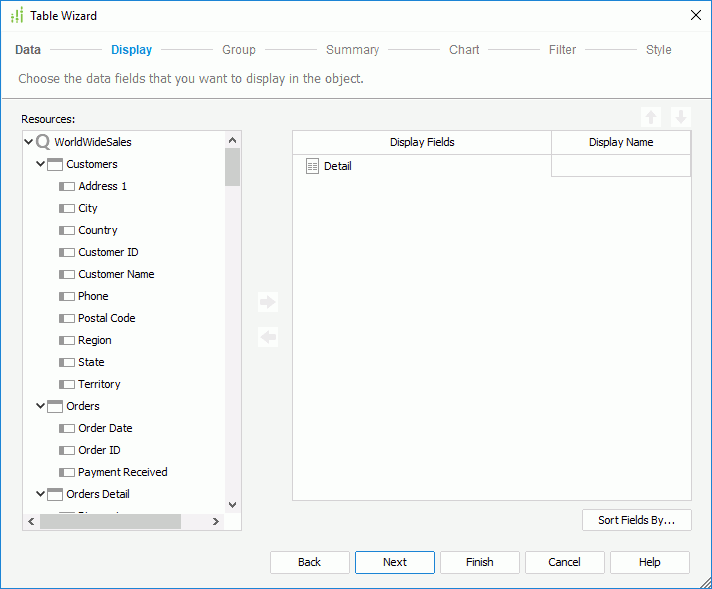Screen dimensions: 712x589
Task: Click the Resources scroll-left arrow
Action: coord(31,521)
